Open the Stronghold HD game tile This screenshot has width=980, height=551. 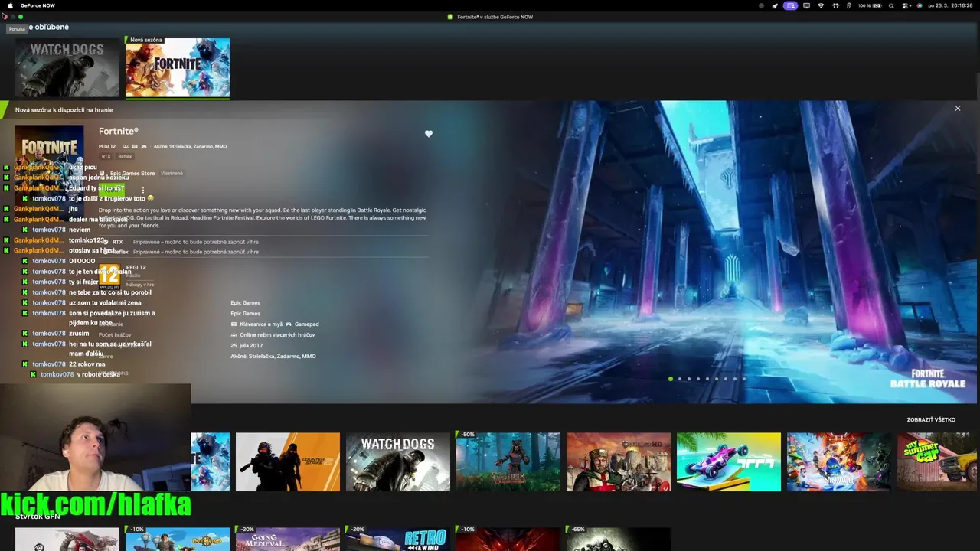coord(619,461)
